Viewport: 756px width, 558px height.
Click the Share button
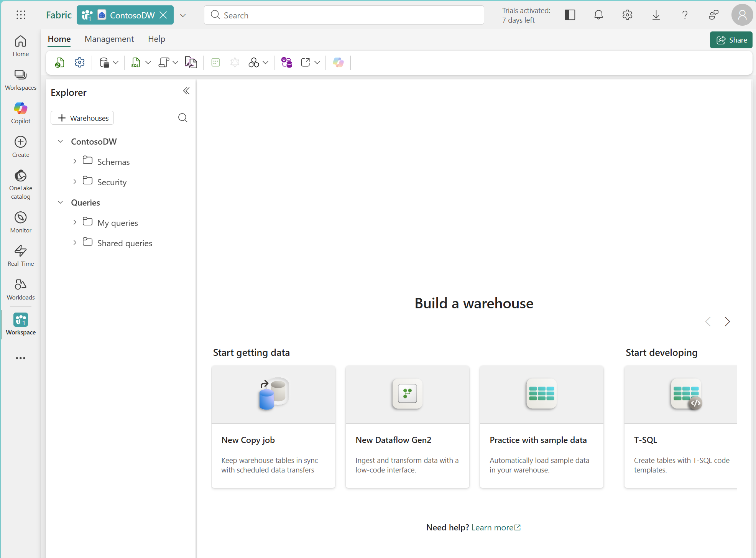[731, 40]
